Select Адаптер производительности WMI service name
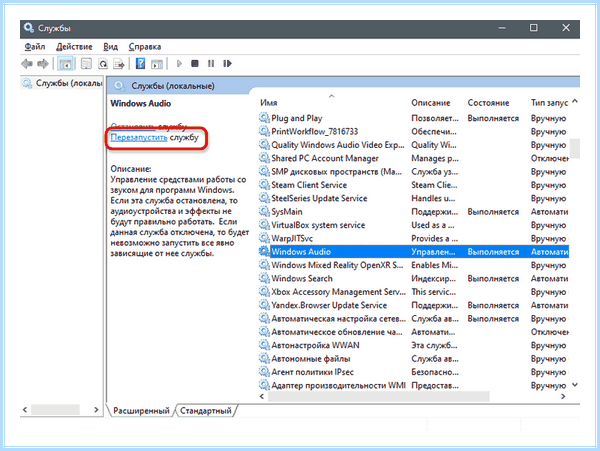This screenshot has height=451, width=600. click(338, 385)
